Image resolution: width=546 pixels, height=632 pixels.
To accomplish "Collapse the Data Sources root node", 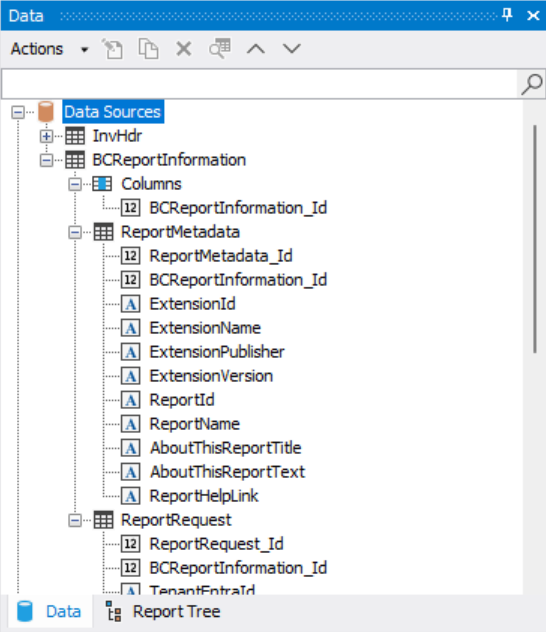I will click(18, 112).
